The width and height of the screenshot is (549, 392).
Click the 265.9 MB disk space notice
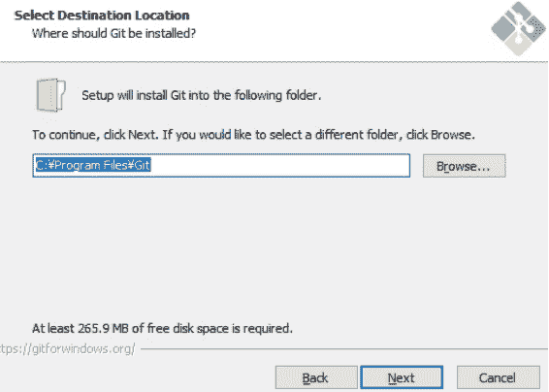tap(162, 329)
